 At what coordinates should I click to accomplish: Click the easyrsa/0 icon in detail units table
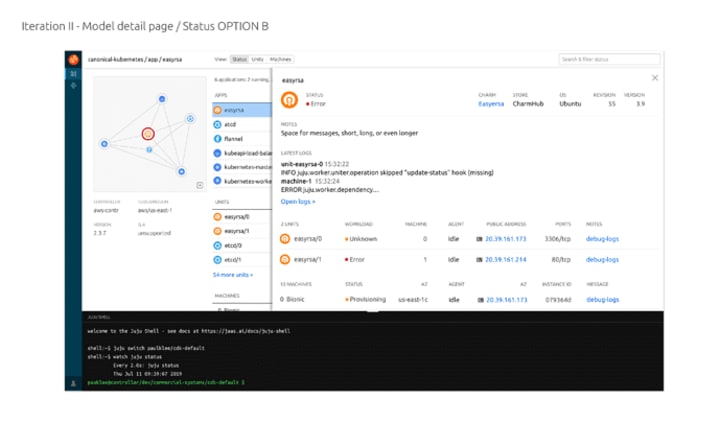coord(285,239)
